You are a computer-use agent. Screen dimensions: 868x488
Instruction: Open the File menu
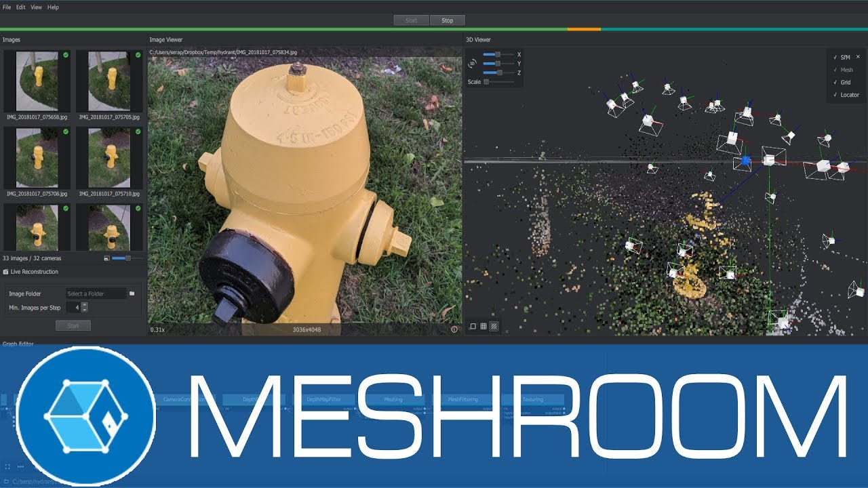[7, 7]
